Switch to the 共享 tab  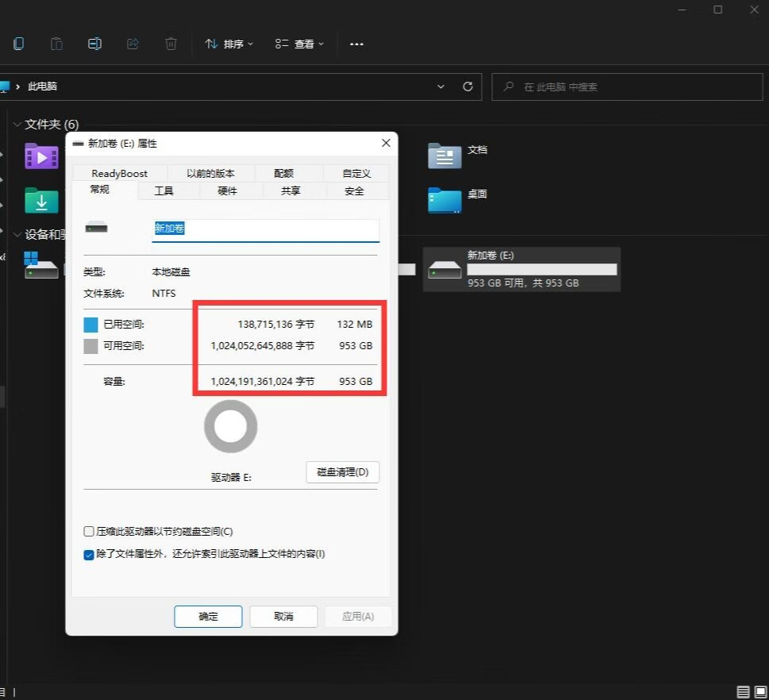[x=290, y=190]
